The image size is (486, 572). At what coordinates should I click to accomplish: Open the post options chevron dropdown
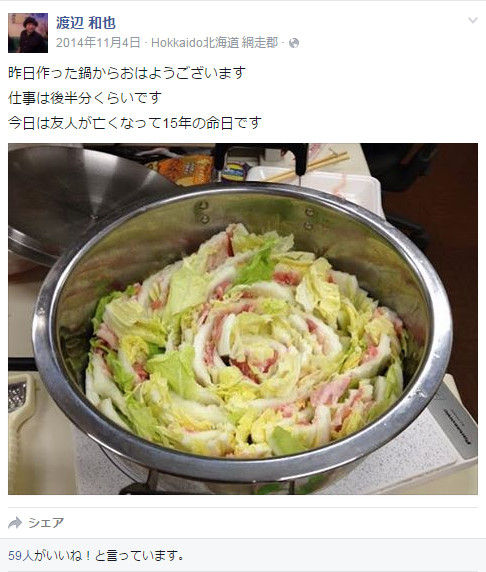473,20
